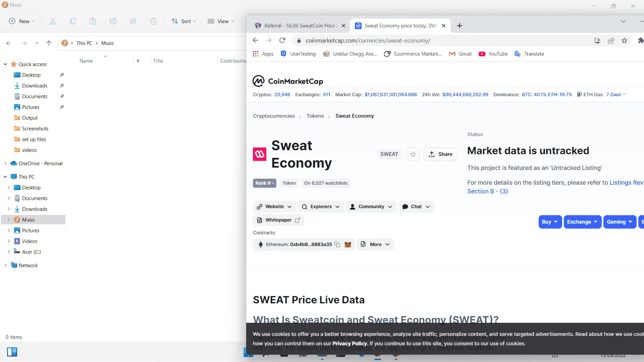Open the Privacy Policy link
Screen dimensions: 644x362
point(350,344)
